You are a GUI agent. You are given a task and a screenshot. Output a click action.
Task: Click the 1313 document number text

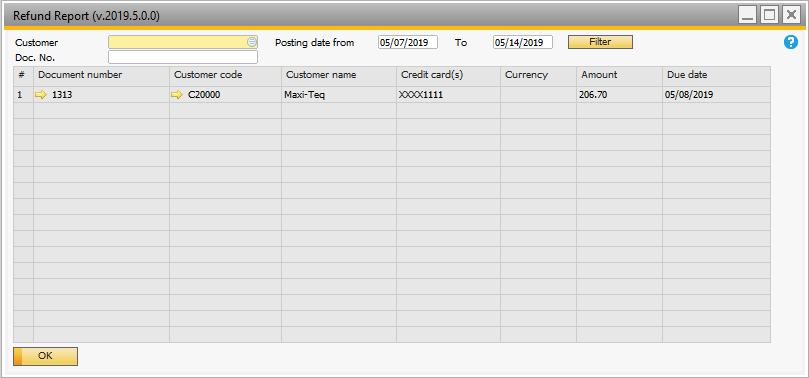(62, 95)
